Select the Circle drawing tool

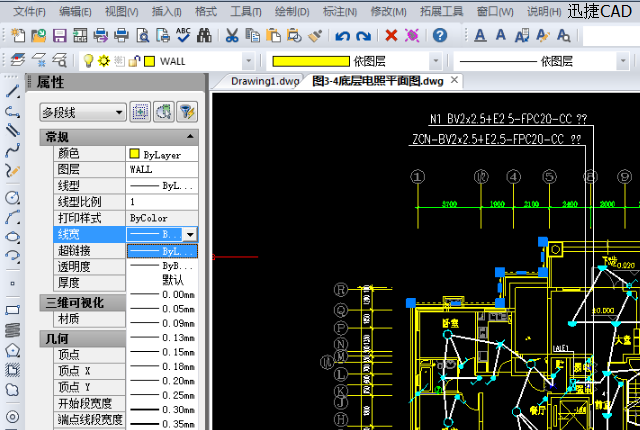tap(13, 198)
